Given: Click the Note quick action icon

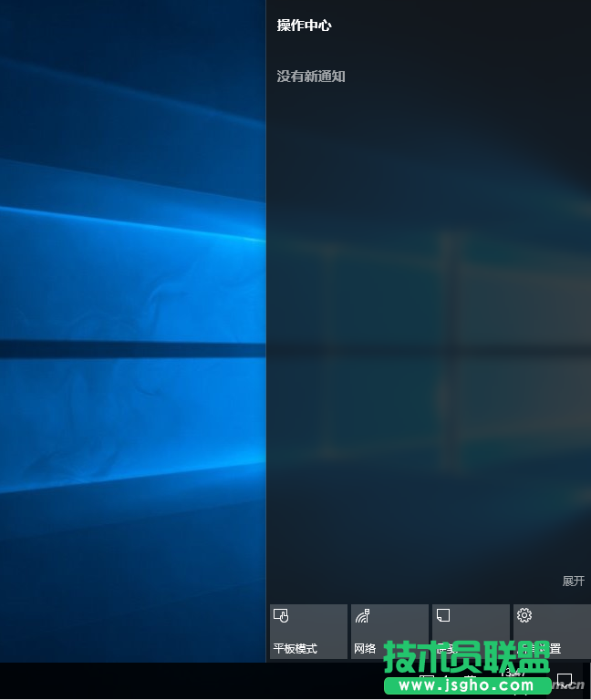Looking at the screenshot, I should [x=443, y=615].
